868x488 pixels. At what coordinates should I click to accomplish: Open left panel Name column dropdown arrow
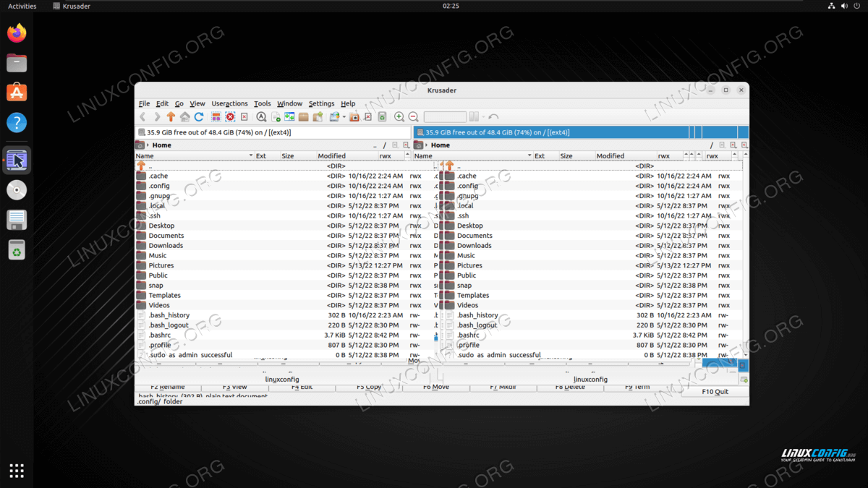point(251,156)
